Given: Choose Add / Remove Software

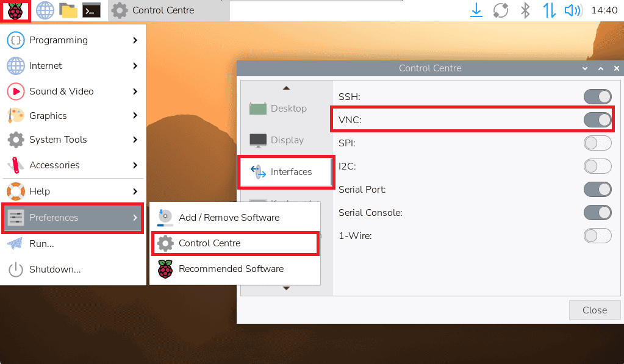Looking at the screenshot, I should tap(229, 218).
